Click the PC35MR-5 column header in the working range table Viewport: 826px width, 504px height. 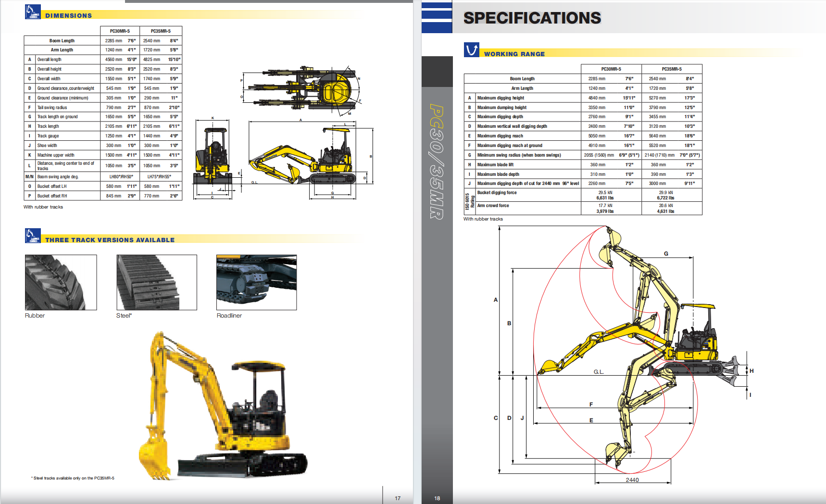671,69
